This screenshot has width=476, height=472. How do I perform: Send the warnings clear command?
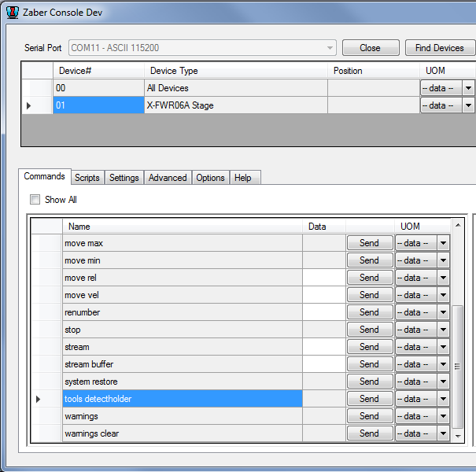(370, 433)
